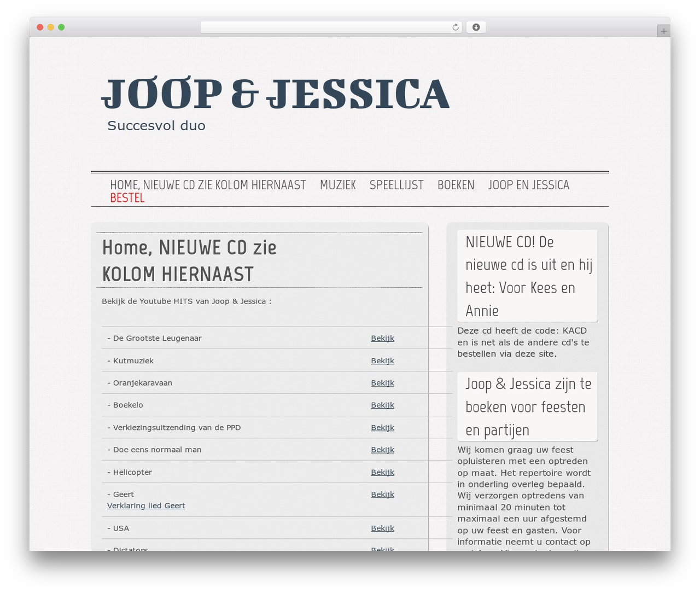Click the '- De Grootste Leugenaar' song title

pyautogui.click(x=154, y=338)
